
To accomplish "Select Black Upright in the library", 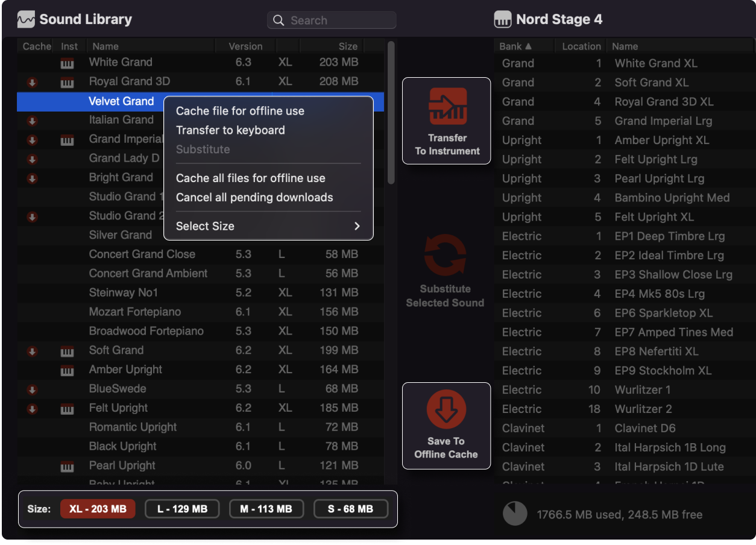I will click(200, 447).
